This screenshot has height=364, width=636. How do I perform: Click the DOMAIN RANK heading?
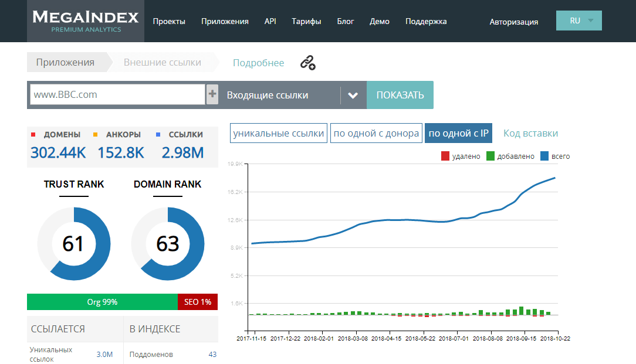168,184
